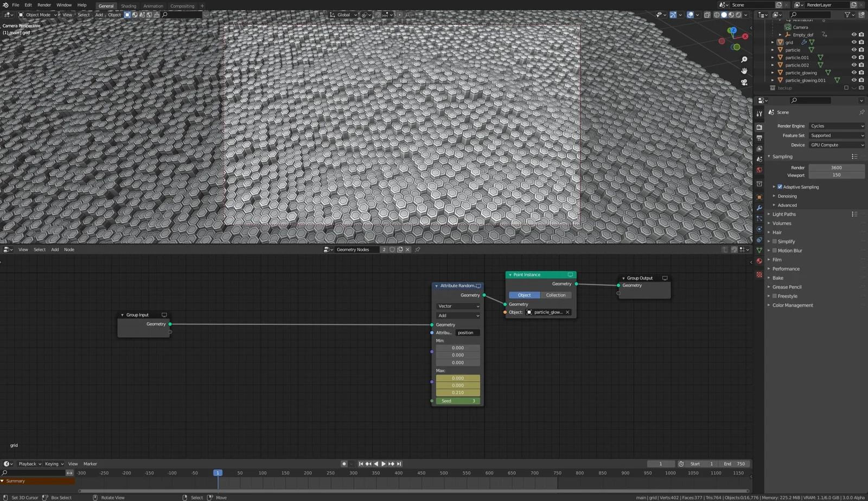Click the viewport camera view icon
This screenshot has width=868, height=501.
744,82
